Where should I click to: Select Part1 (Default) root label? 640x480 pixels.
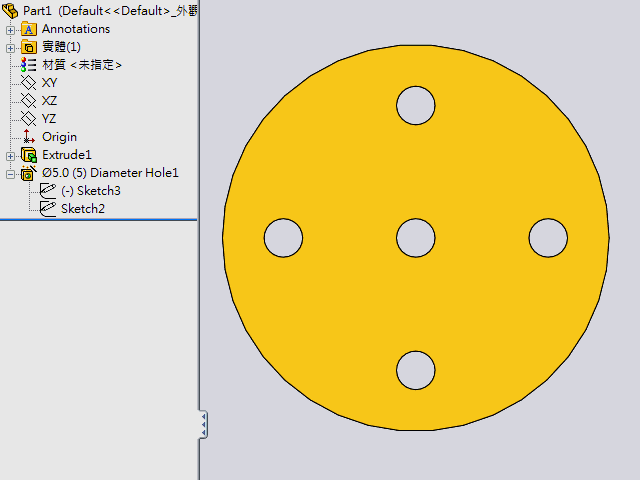[110, 11]
